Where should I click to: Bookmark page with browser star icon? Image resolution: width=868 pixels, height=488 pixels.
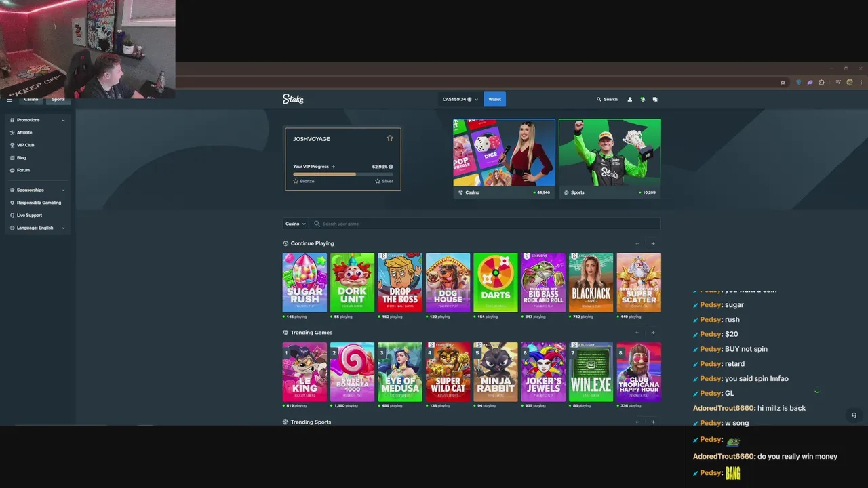click(x=783, y=82)
